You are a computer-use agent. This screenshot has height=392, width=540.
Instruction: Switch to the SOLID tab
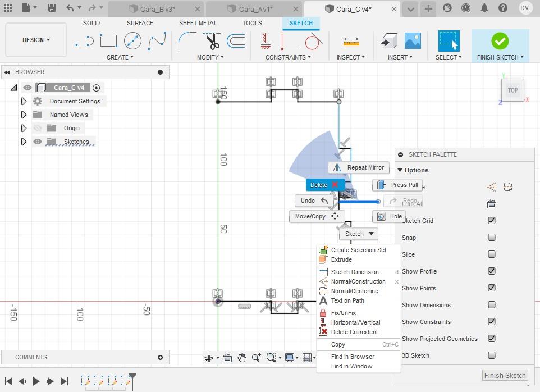coord(91,23)
